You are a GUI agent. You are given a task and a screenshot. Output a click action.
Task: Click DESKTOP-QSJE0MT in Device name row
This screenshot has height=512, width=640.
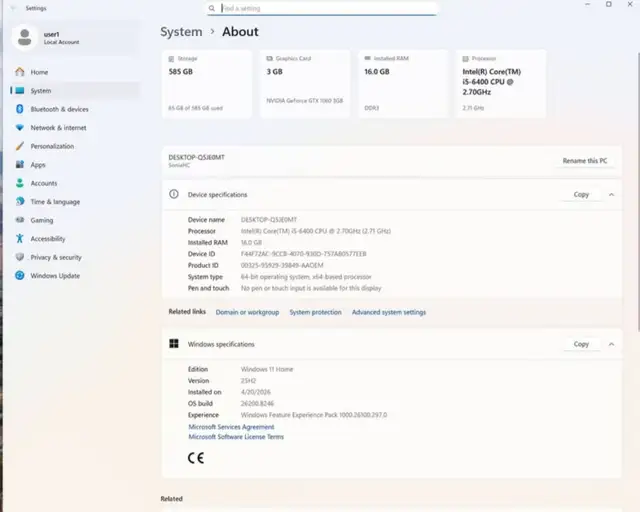click(x=269, y=220)
